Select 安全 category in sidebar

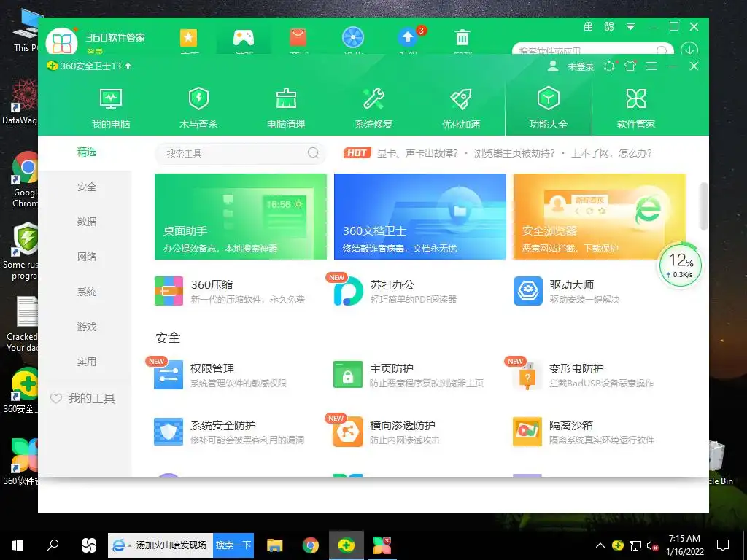pyautogui.click(x=87, y=187)
